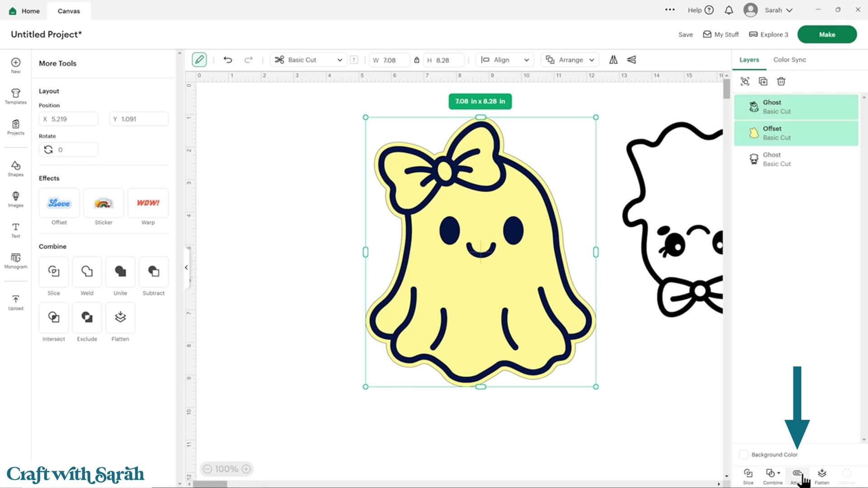Click the green Make button
868x488 pixels.
coord(826,34)
